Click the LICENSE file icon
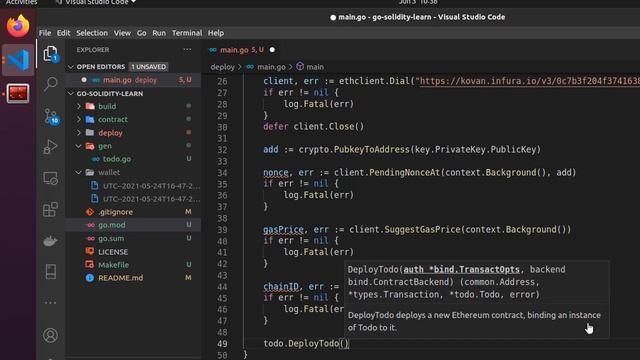640x360 pixels. pyautogui.click(x=90, y=251)
